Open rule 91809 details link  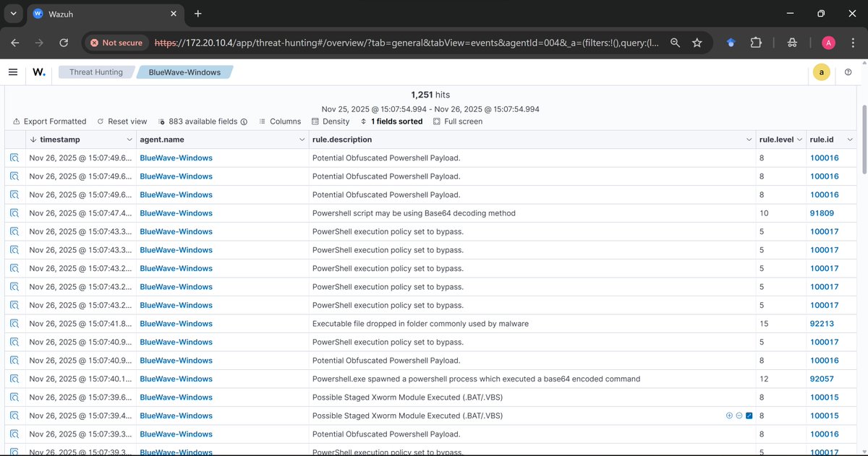point(821,212)
